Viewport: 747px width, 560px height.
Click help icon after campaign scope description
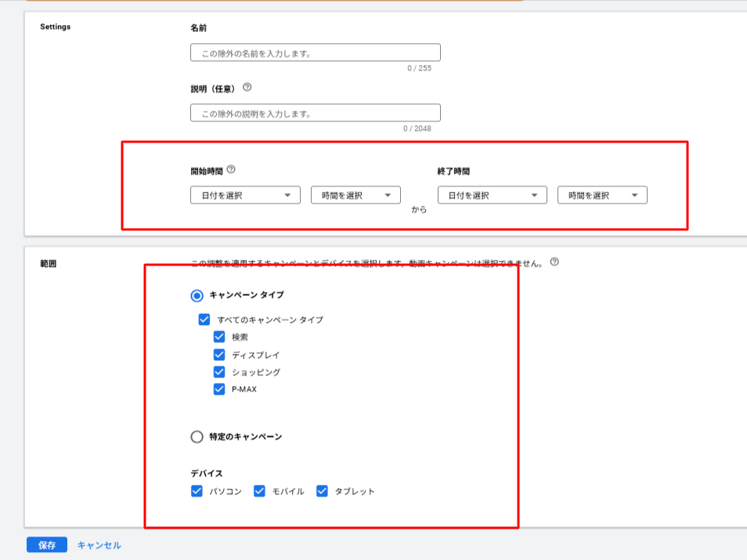pos(554,262)
